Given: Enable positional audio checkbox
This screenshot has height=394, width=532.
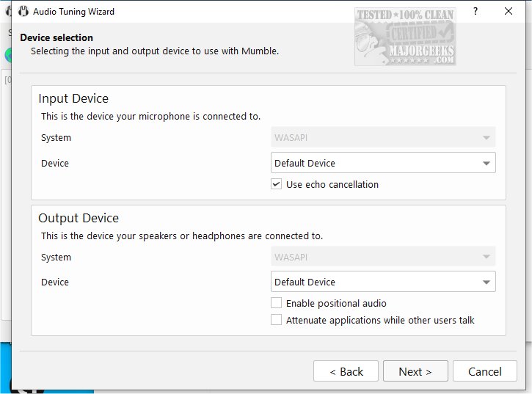Looking at the screenshot, I should 277,303.
